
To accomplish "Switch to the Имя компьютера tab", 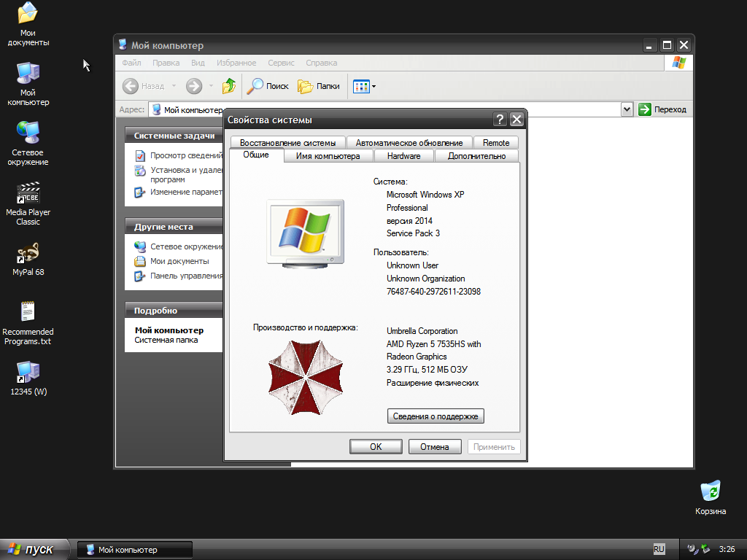I will click(x=328, y=156).
